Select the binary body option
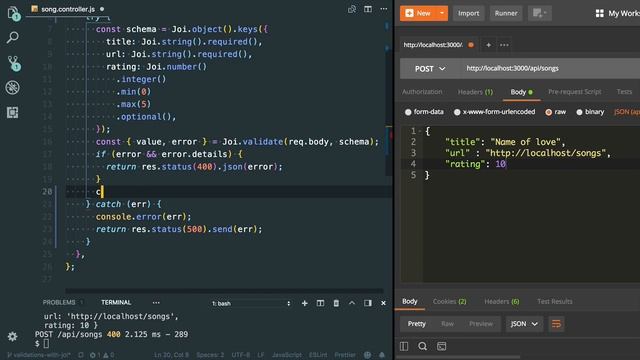Screen dimensions: 640x360 pyautogui.click(x=579, y=112)
